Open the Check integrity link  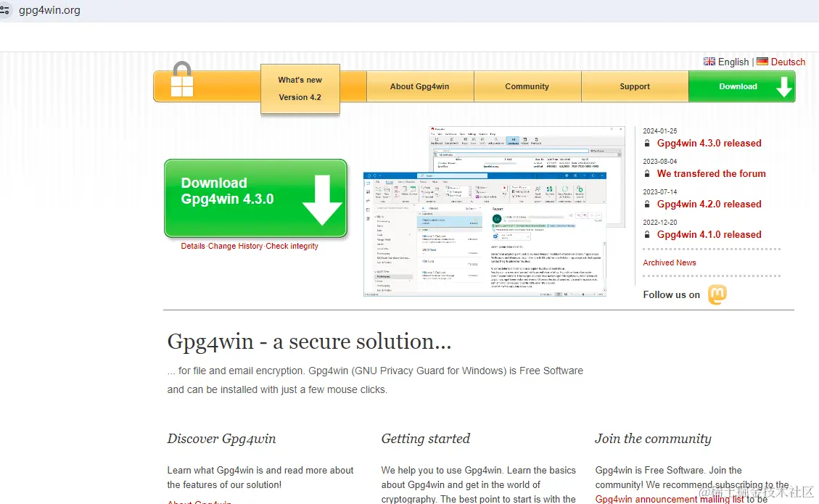(x=292, y=246)
